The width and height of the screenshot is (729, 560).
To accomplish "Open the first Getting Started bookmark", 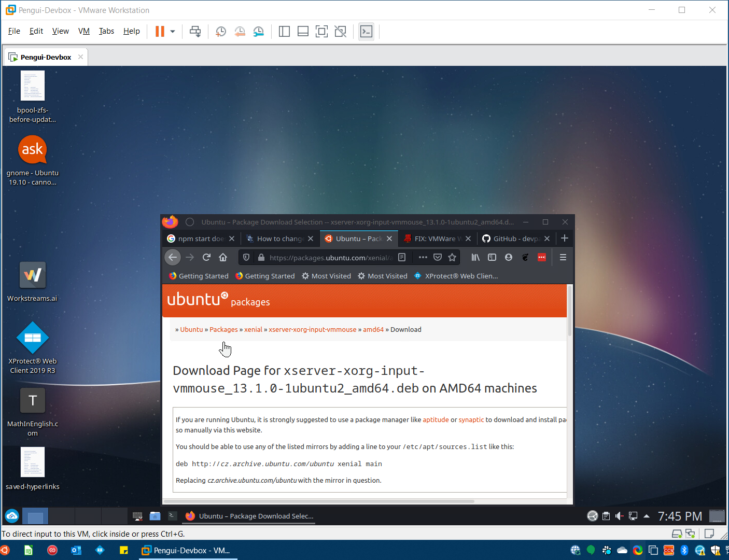I will coord(199,276).
